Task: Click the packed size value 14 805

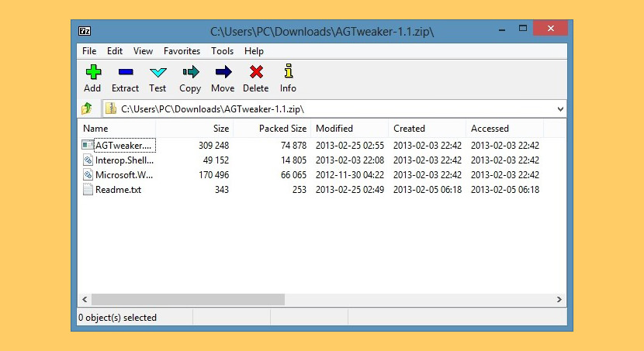Action: tap(293, 160)
